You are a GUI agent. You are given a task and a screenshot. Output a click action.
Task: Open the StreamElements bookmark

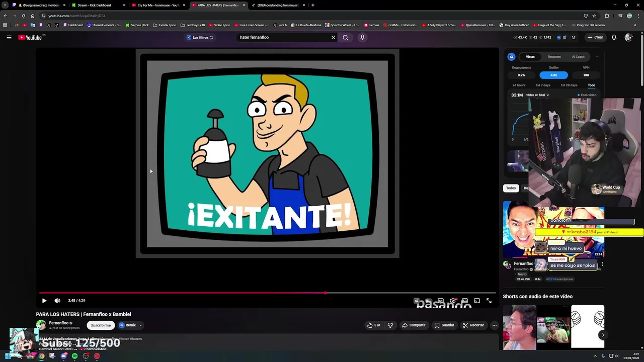click(x=105, y=25)
